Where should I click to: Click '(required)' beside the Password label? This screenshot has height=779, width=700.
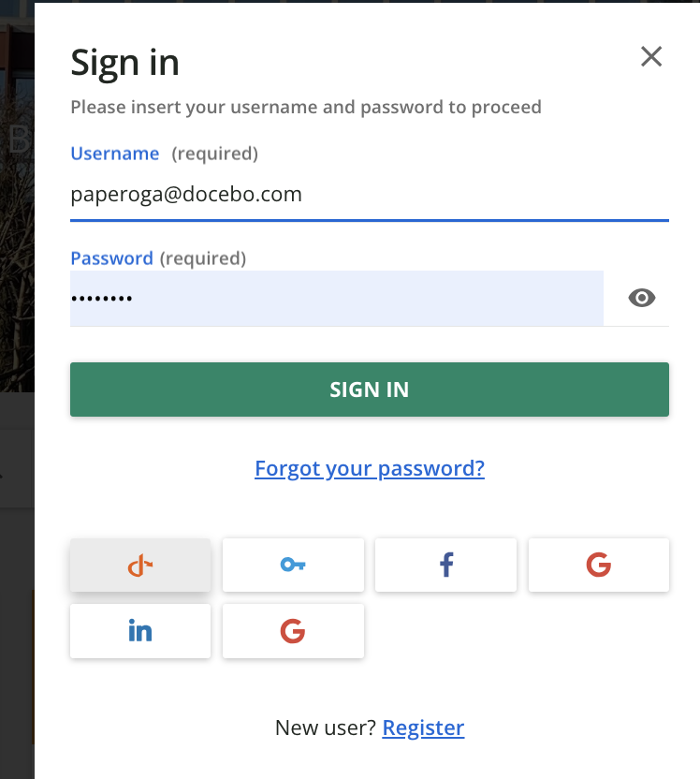pyautogui.click(x=203, y=257)
